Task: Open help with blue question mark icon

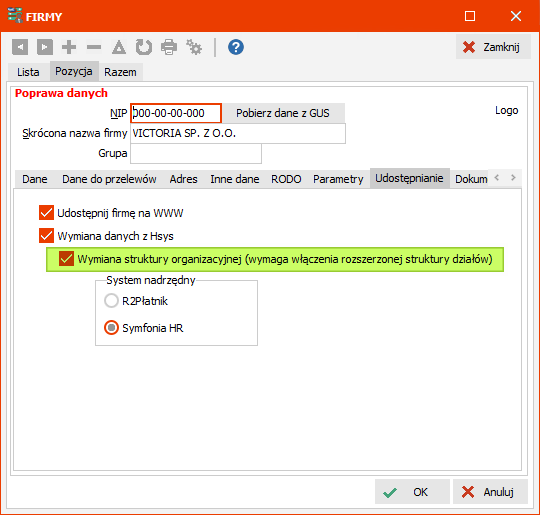Action: [x=236, y=47]
